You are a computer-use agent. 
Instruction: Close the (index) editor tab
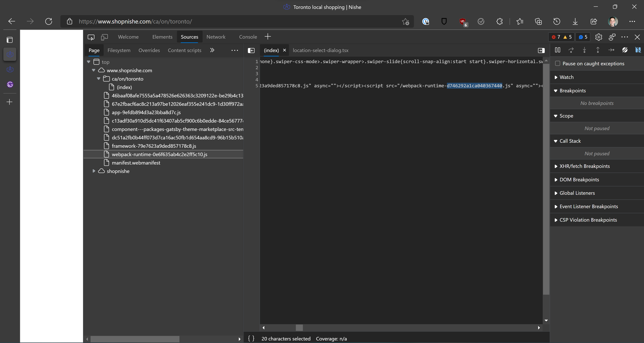pos(284,50)
